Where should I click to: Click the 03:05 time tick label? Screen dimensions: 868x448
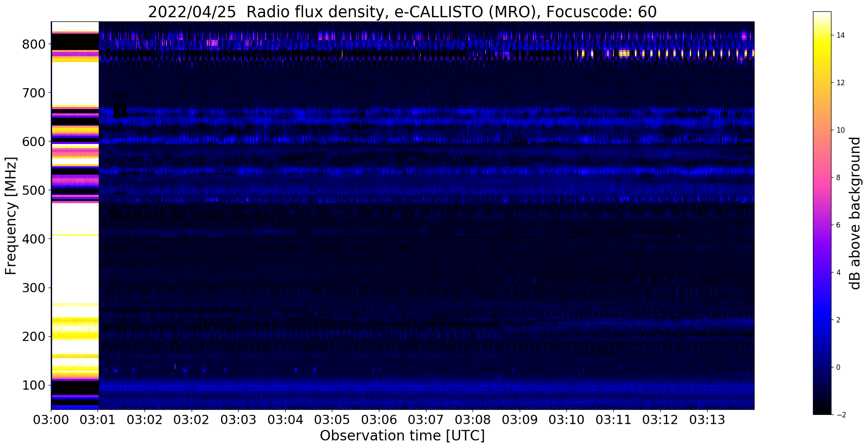tap(332, 420)
